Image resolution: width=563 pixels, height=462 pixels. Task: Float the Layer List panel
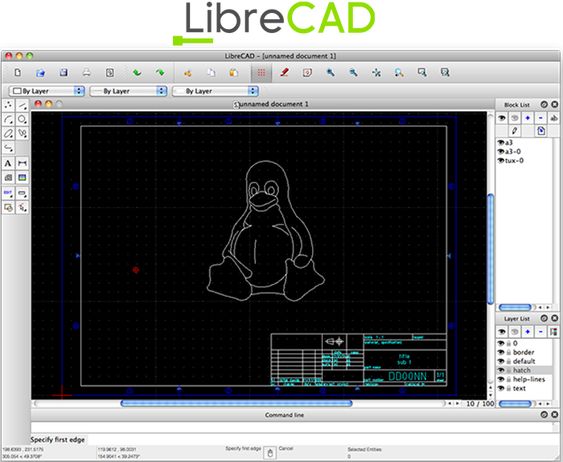(x=544, y=318)
